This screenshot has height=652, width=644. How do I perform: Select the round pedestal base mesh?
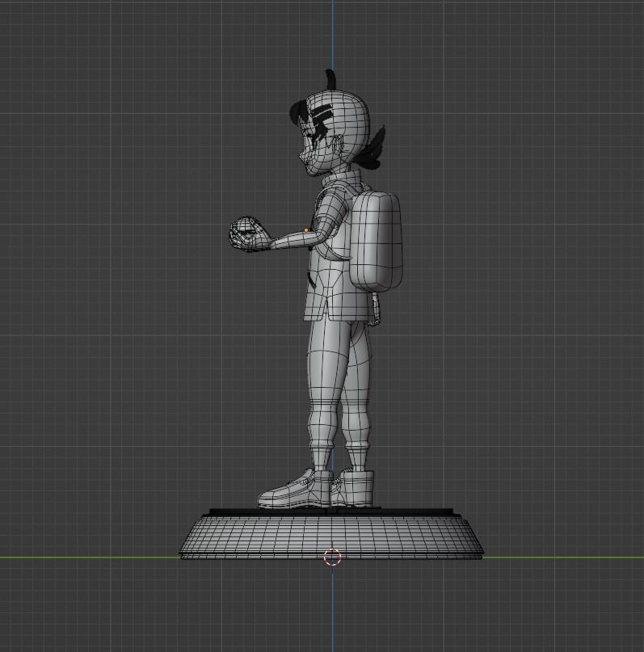[x=332, y=534]
